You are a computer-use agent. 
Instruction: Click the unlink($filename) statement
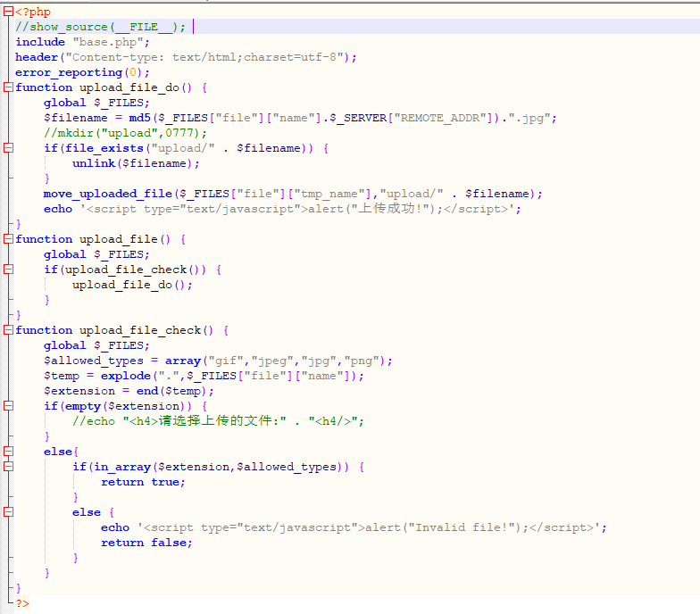pos(136,163)
